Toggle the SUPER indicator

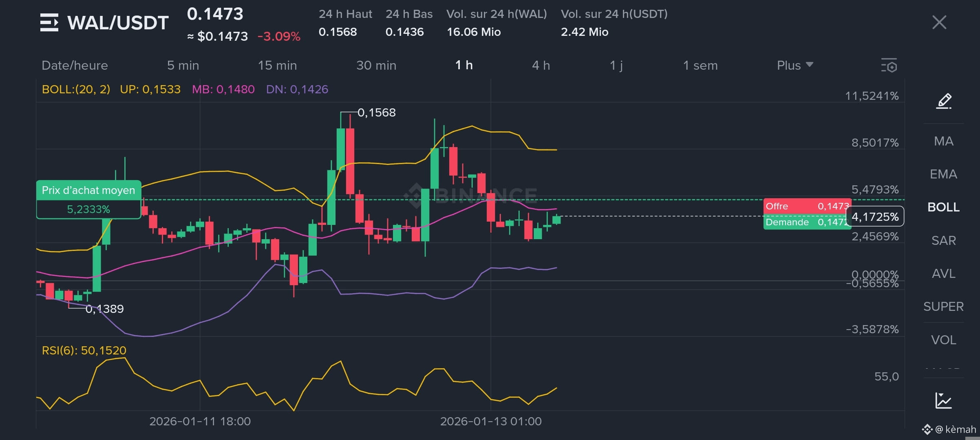(x=944, y=306)
